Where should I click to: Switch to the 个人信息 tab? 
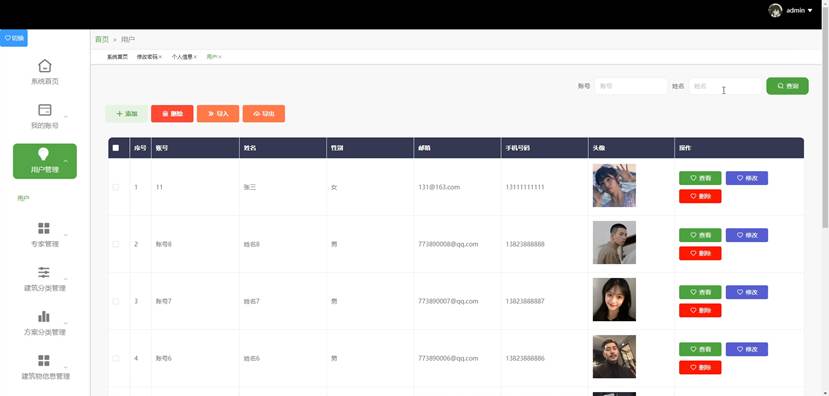point(182,57)
